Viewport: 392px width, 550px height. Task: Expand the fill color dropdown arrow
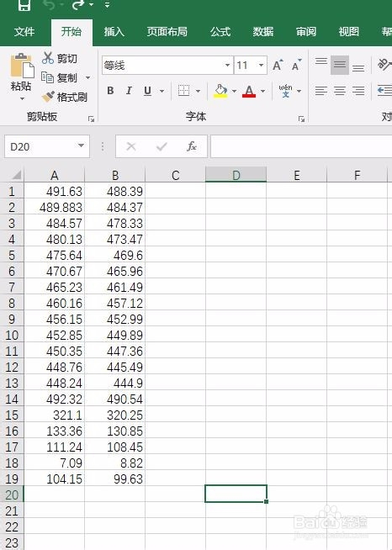[x=234, y=91]
